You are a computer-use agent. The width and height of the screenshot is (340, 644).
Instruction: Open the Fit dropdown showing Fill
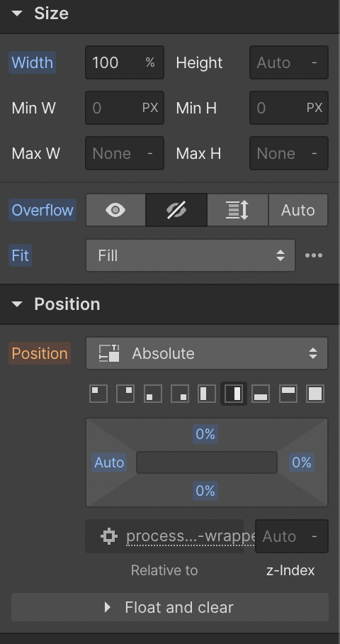[191, 255]
